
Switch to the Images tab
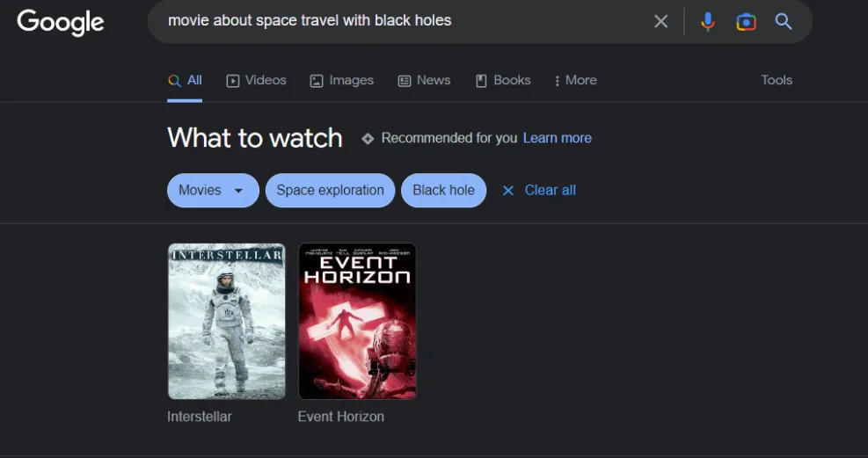[x=341, y=80]
